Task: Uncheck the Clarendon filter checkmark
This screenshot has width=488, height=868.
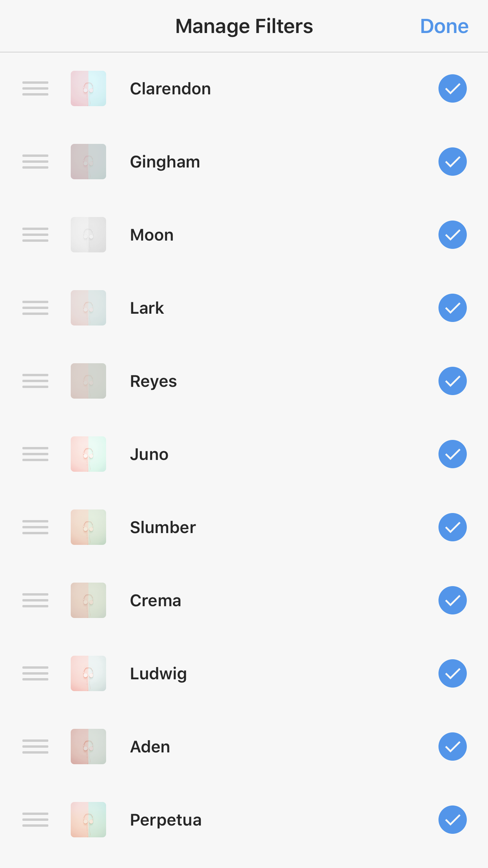Action: [452, 88]
